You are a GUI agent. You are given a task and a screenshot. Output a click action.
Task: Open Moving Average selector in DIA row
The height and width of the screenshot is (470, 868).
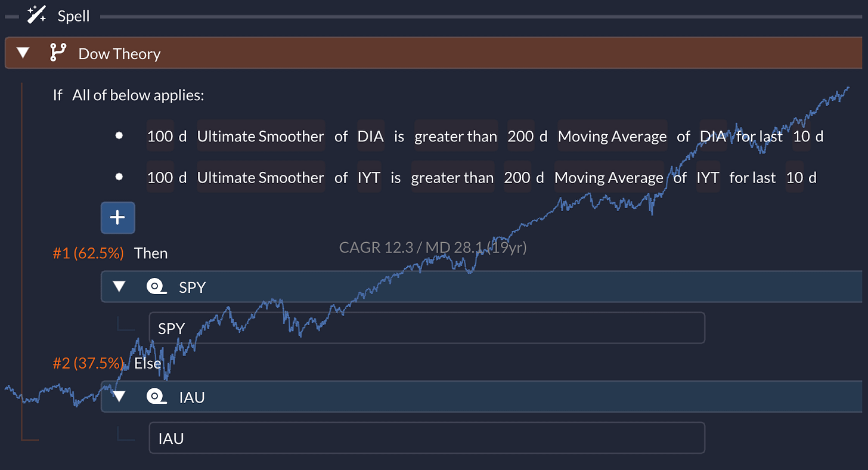pyautogui.click(x=612, y=137)
